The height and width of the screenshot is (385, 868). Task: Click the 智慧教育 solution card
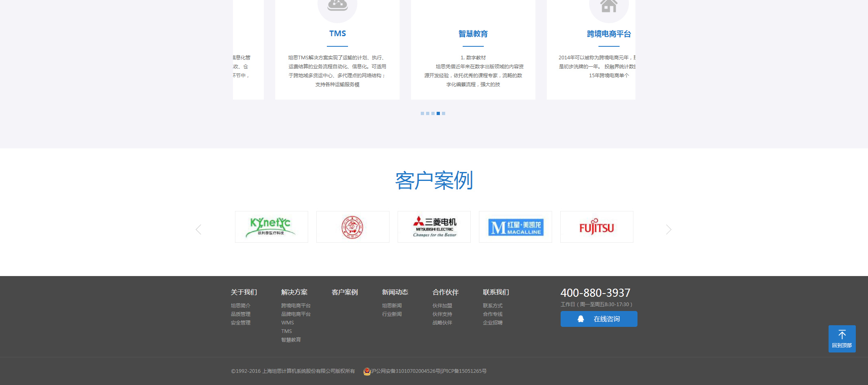pyautogui.click(x=473, y=34)
